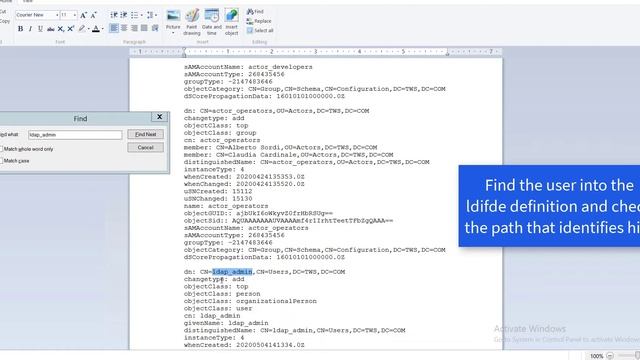
Task: Click Select all in the ribbon
Action: (x=260, y=31)
